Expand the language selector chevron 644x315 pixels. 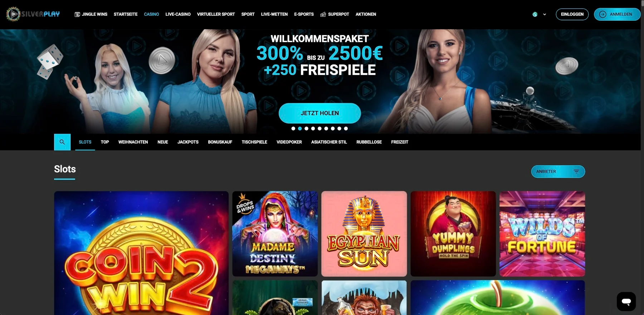(545, 14)
